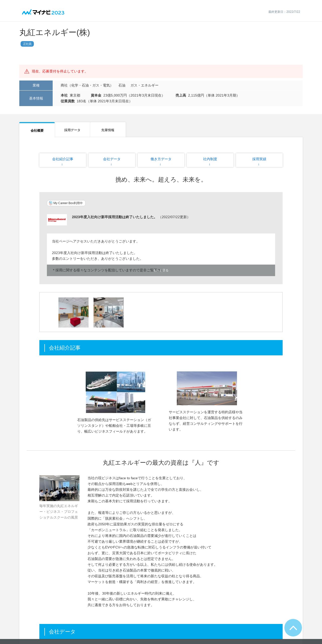Open the 先輩情報 tab
Screen dimensions: 322x644
(108, 130)
